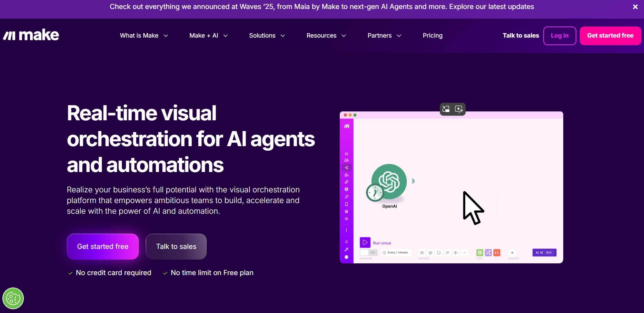
Task: Click the key icon in demo sidebar
Action: 347,197
